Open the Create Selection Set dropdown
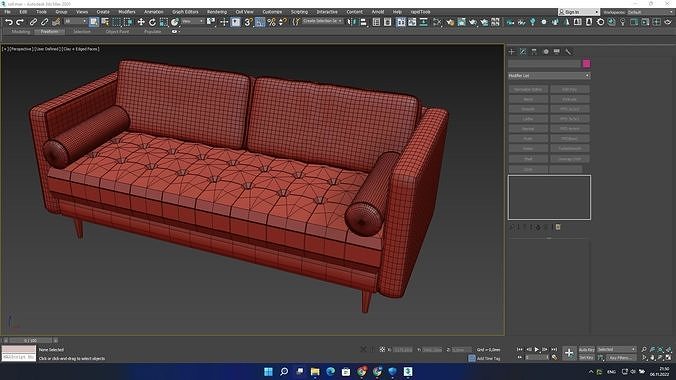The image size is (676, 380). (322, 21)
